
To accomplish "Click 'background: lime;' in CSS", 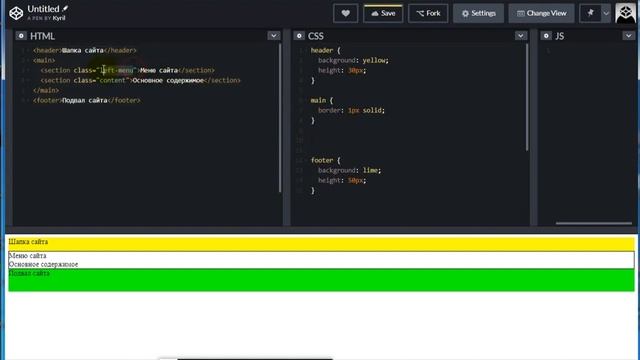I will pos(349,170).
